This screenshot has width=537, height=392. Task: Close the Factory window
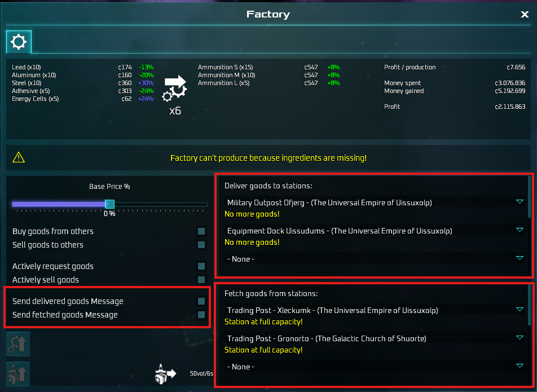524,15
